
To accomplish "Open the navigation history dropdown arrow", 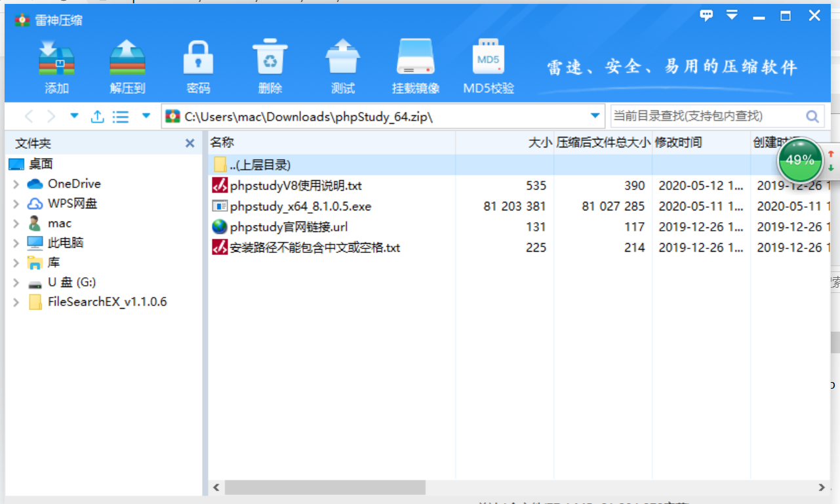I will pyautogui.click(x=74, y=117).
